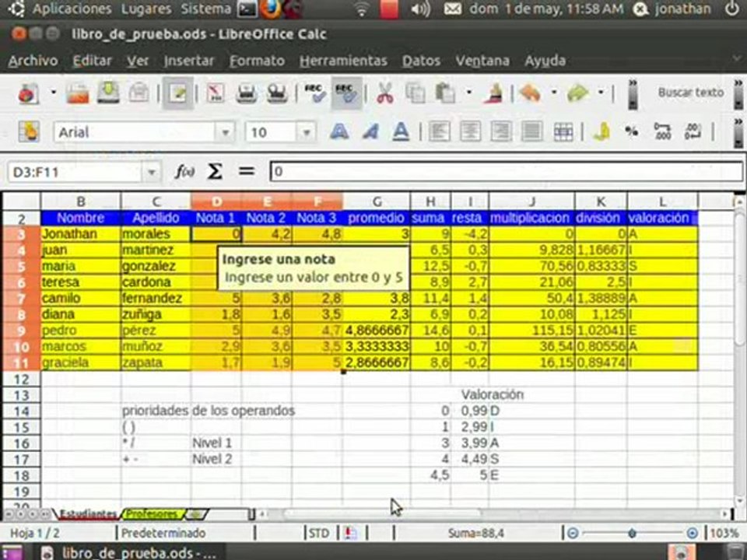Screen dimensions: 747x560
Task: Merge and center cells icon
Action: 563,132
